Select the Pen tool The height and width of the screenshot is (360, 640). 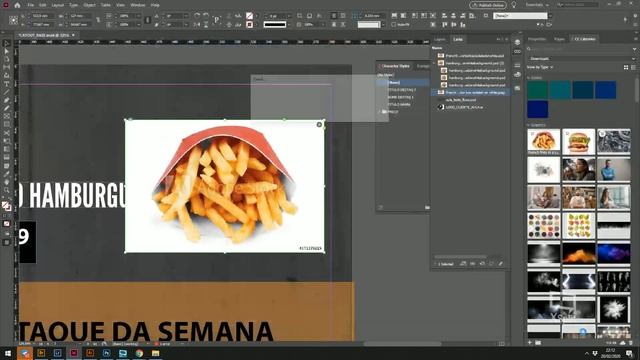(7, 100)
